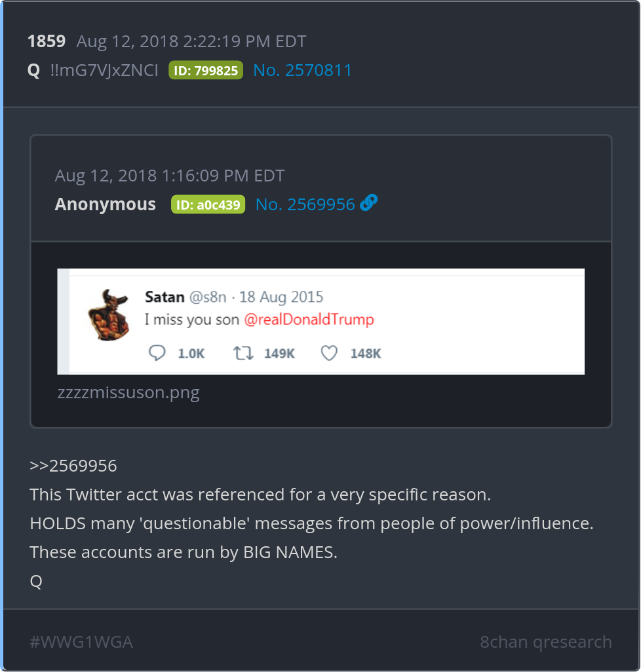Click the #WWG1WGA hashtag in footer
Screen dimensions: 641x672
click(x=81, y=642)
